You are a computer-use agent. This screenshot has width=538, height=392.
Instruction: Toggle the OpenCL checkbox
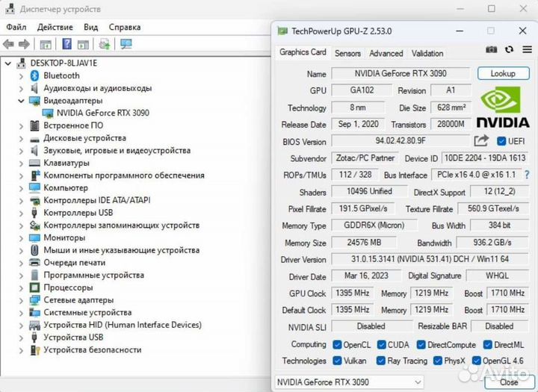pos(337,345)
